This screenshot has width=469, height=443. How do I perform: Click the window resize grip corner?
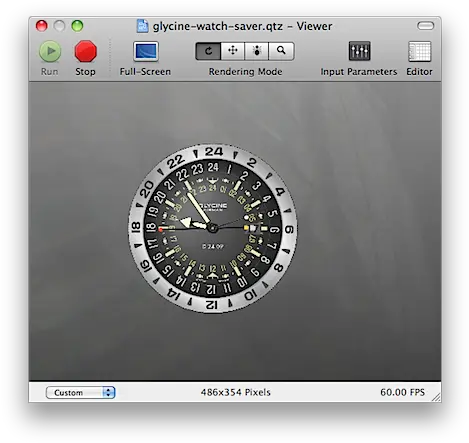point(436,397)
